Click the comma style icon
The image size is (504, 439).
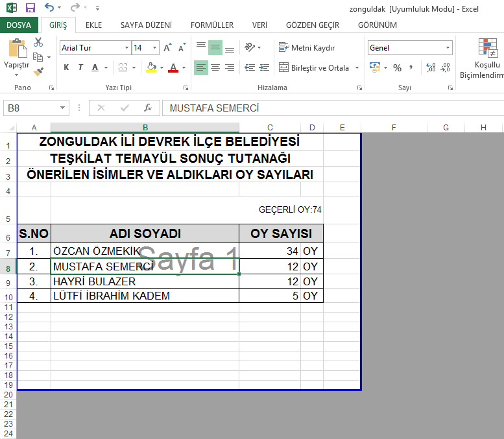[x=411, y=67]
